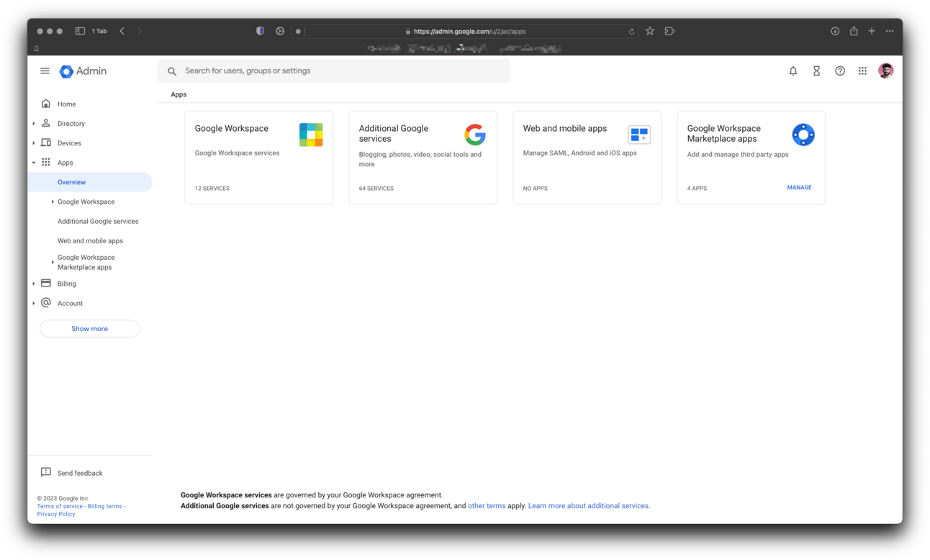Image resolution: width=930 pixels, height=560 pixels.
Task: Go to Home in the sidebar
Action: tap(66, 104)
